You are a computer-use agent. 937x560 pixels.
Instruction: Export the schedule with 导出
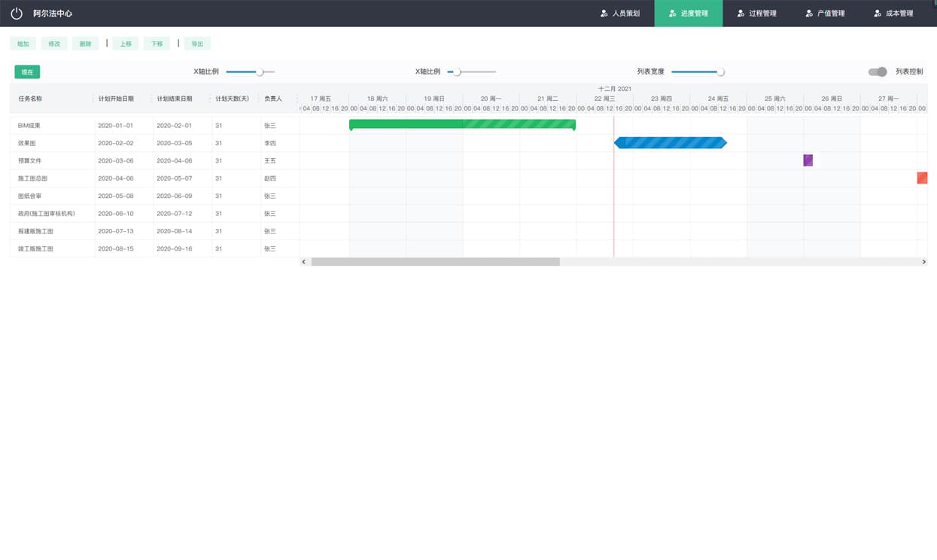coord(197,44)
